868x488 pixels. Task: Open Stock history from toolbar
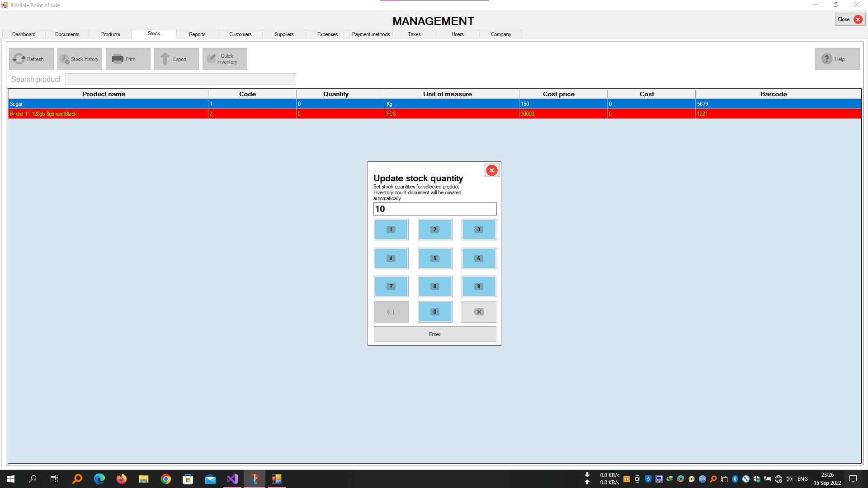pyautogui.click(x=80, y=59)
